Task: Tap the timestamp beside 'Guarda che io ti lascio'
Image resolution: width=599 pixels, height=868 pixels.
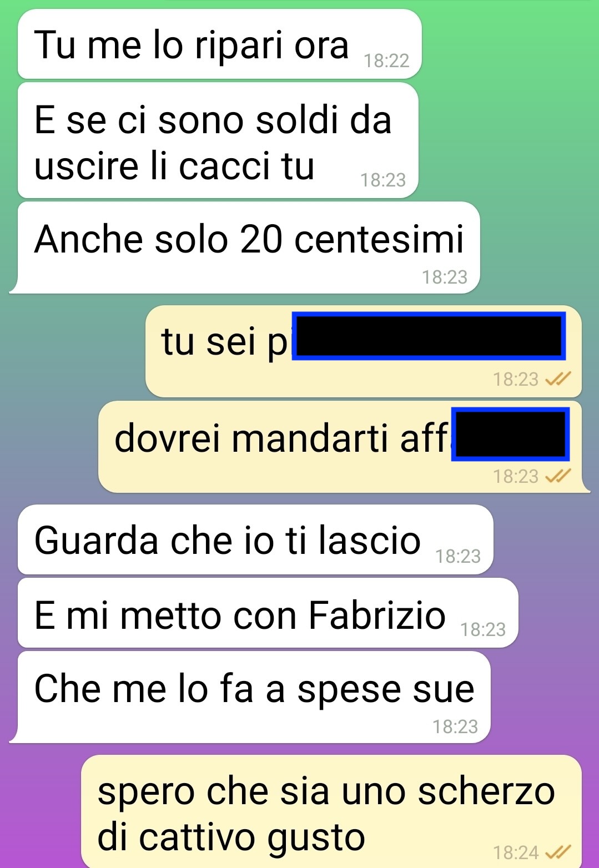Action: 458,556
